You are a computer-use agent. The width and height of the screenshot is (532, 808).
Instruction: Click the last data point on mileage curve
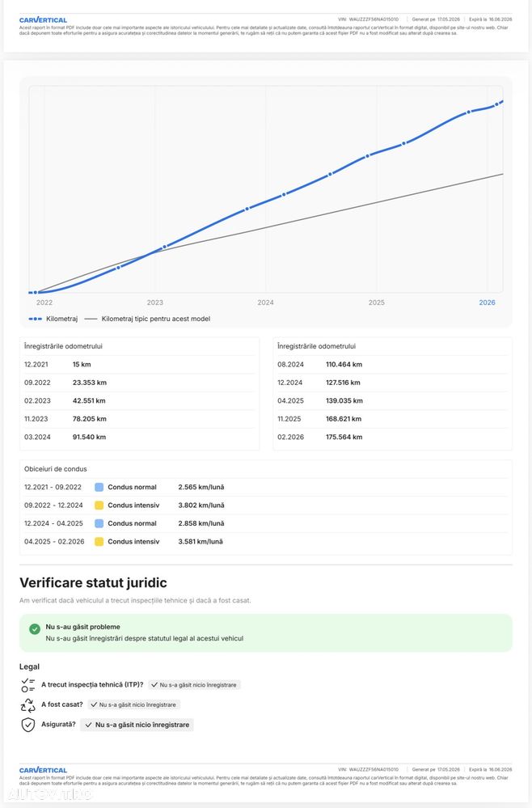tap(497, 104)
